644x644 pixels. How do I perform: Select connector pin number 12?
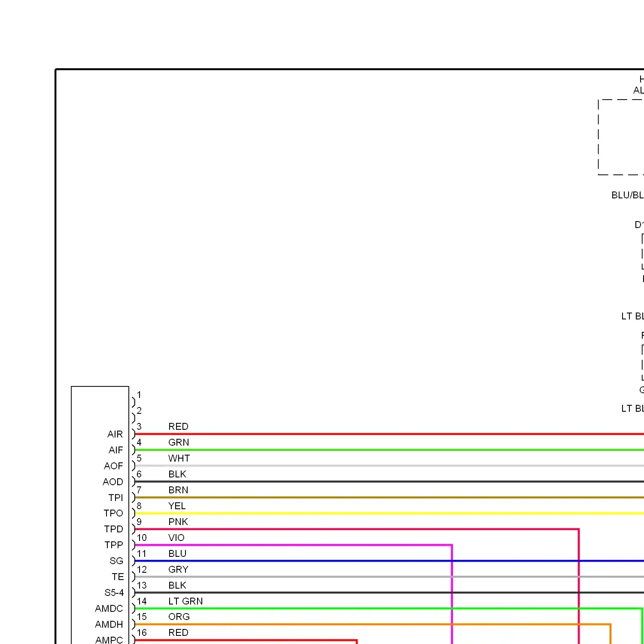pyautogui.click(x=142, y=569)
